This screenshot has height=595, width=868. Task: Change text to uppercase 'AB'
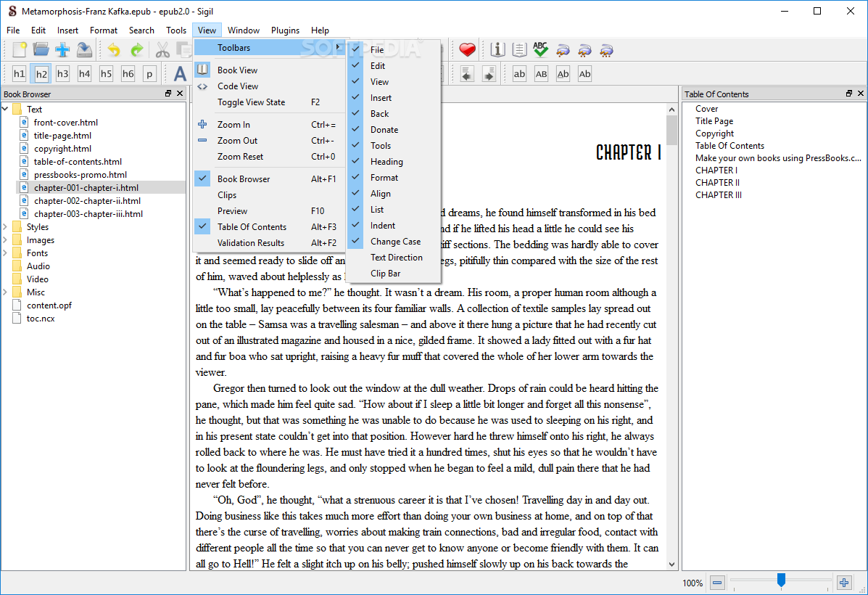pos(541,74)
